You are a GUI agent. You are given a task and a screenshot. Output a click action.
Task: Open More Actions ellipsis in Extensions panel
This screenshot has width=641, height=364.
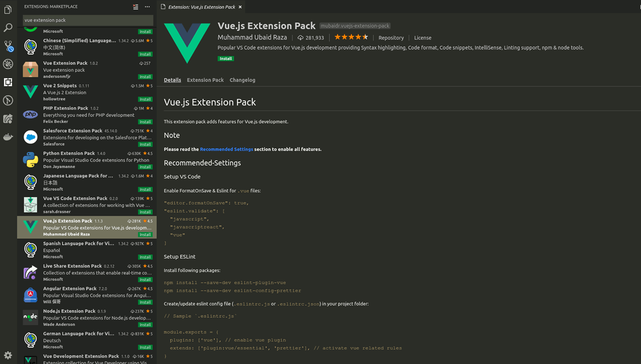point(147,7)
